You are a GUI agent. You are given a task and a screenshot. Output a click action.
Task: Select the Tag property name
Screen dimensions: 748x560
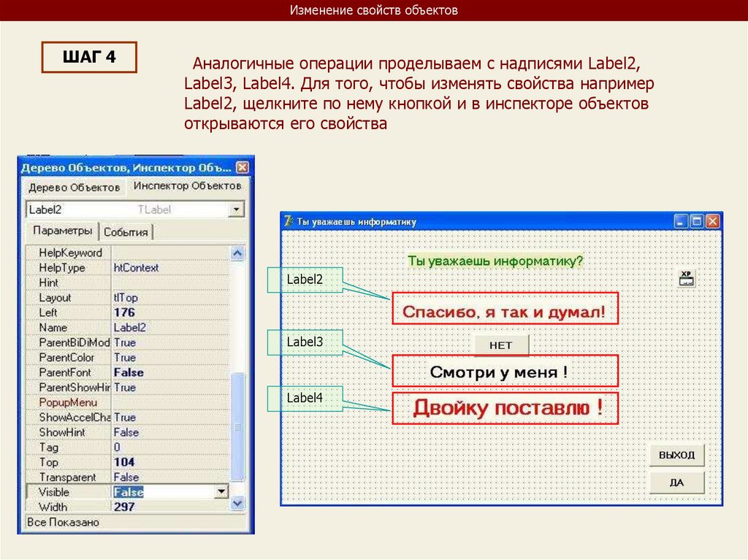(x=49, y=448)
